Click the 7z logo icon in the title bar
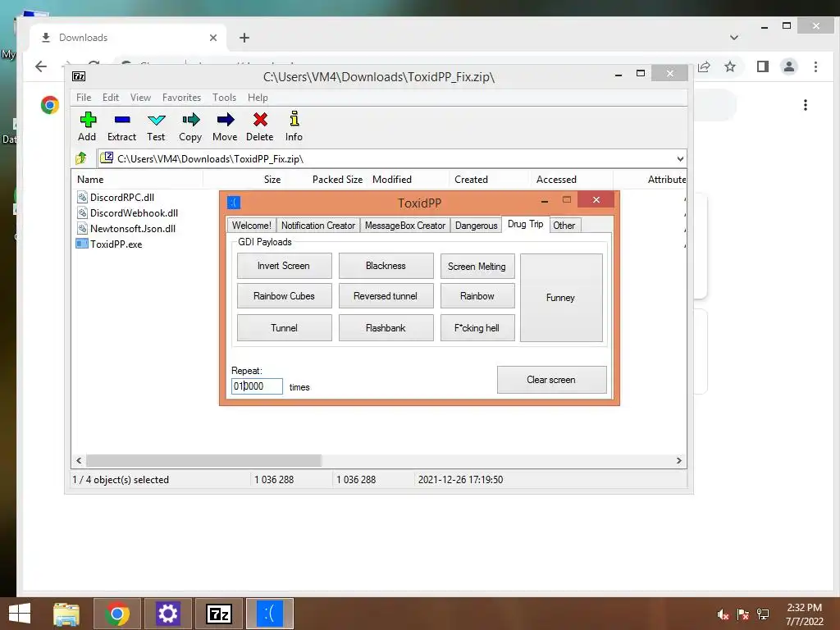 [79, 76]
